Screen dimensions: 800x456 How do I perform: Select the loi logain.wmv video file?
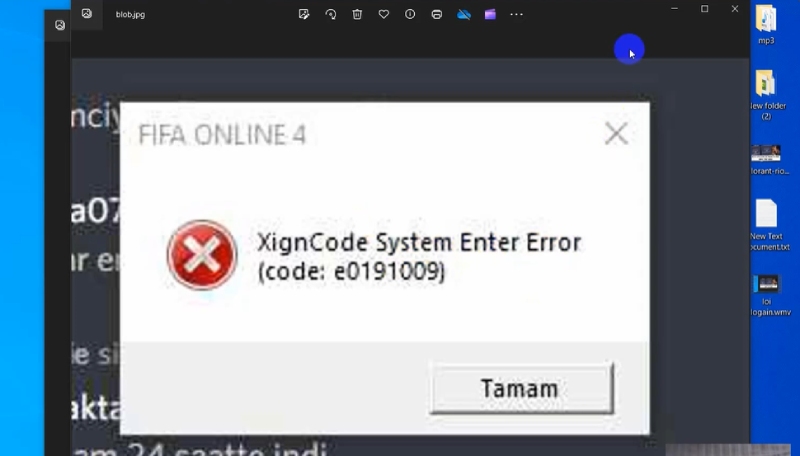click(x=768, y=295)
